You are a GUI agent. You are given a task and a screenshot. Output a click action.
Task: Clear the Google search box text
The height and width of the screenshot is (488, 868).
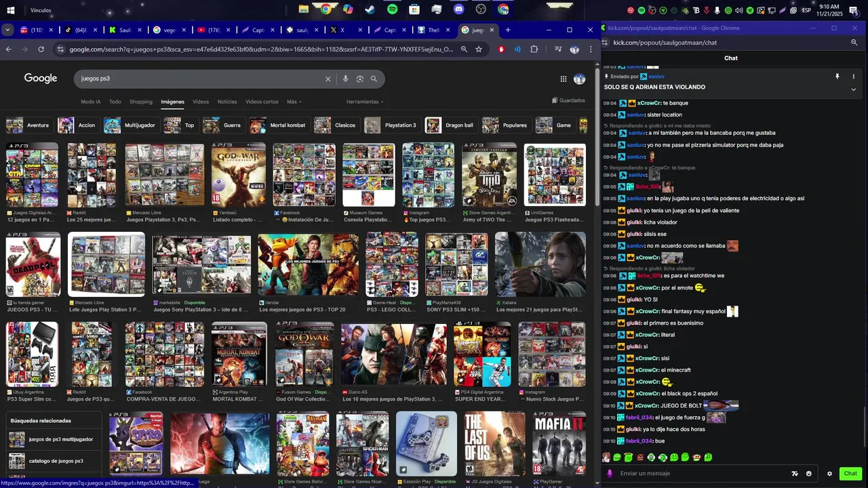coord(328,79)
